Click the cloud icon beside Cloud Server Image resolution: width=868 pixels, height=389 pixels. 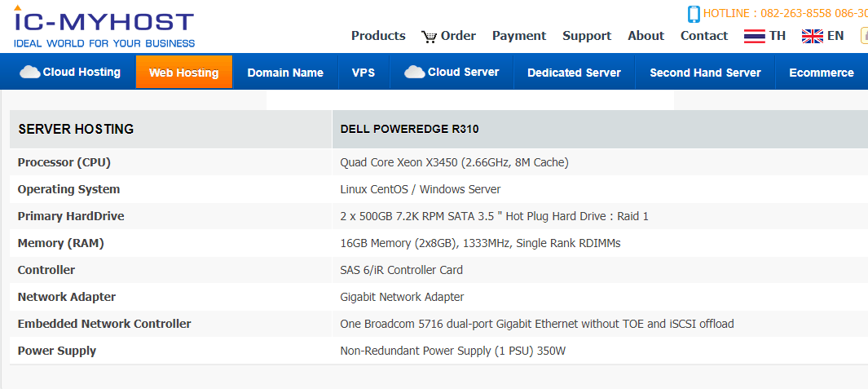click(x=415, y=72)
